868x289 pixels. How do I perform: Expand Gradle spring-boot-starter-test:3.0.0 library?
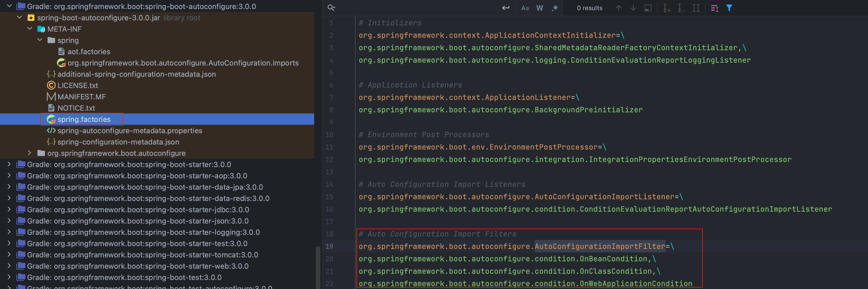tap(9, 243)
